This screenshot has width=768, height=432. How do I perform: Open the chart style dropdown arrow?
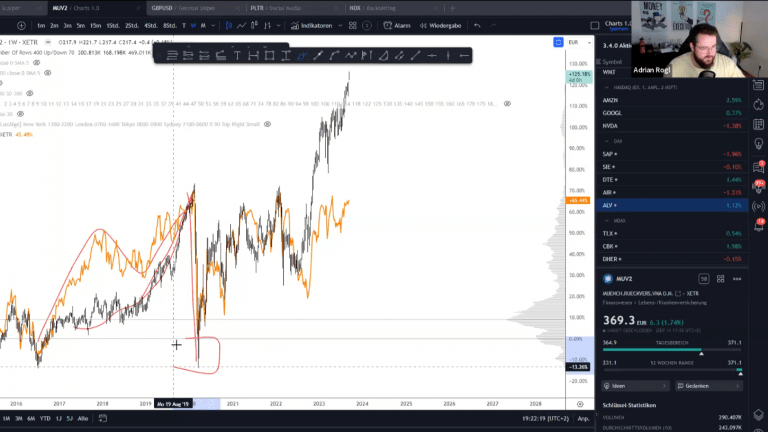(278, 25)
